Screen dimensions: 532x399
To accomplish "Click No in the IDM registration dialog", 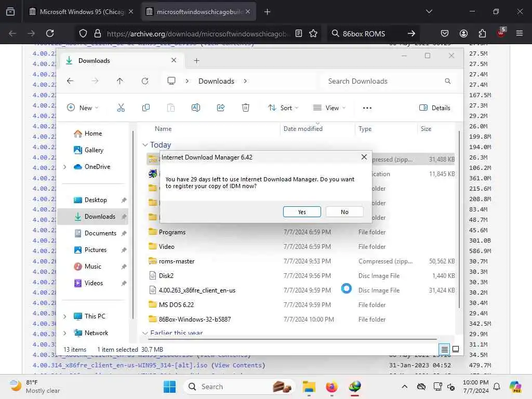I will [x=344, y=212].
